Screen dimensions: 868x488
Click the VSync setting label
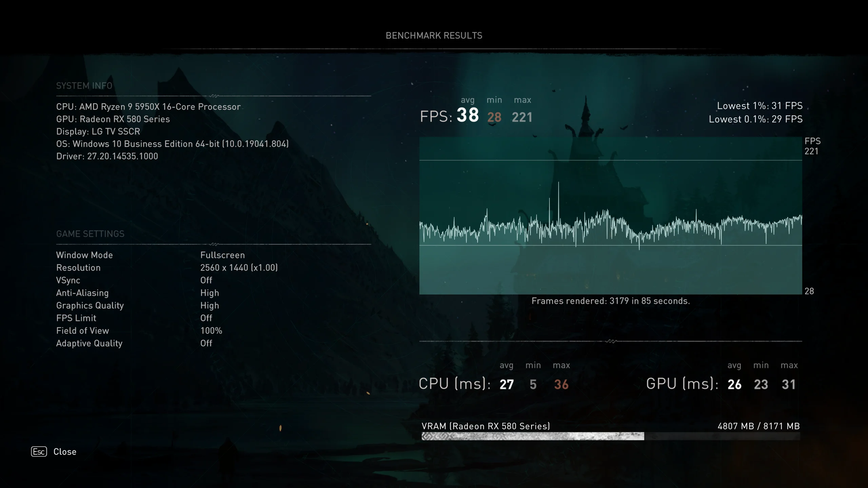pos(68,281)
